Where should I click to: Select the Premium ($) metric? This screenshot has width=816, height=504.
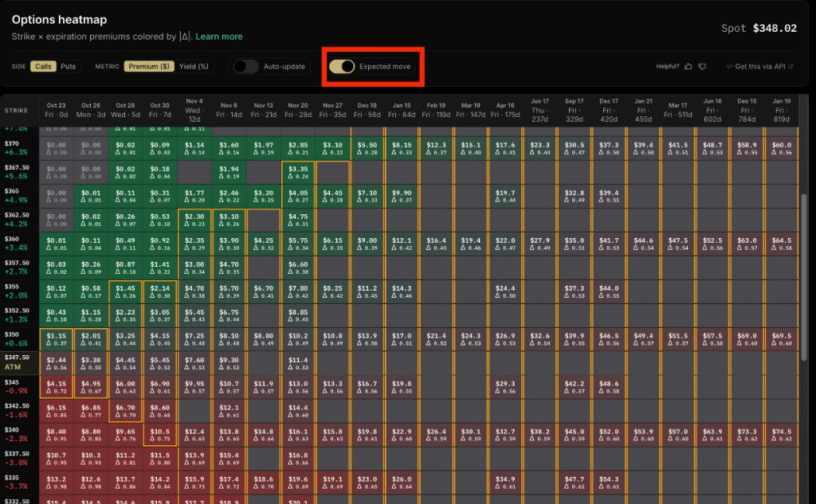tap(149, 67)
